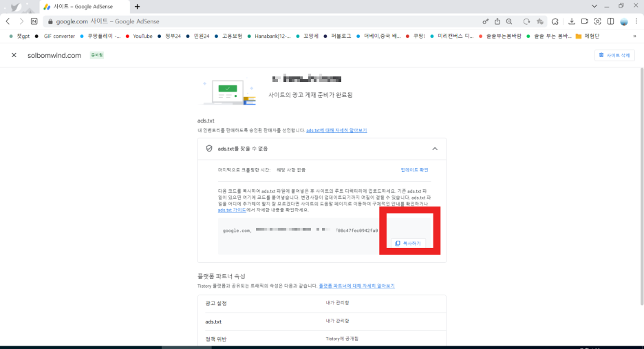Click the lock icon beside google.com

(x=50, y=21)
